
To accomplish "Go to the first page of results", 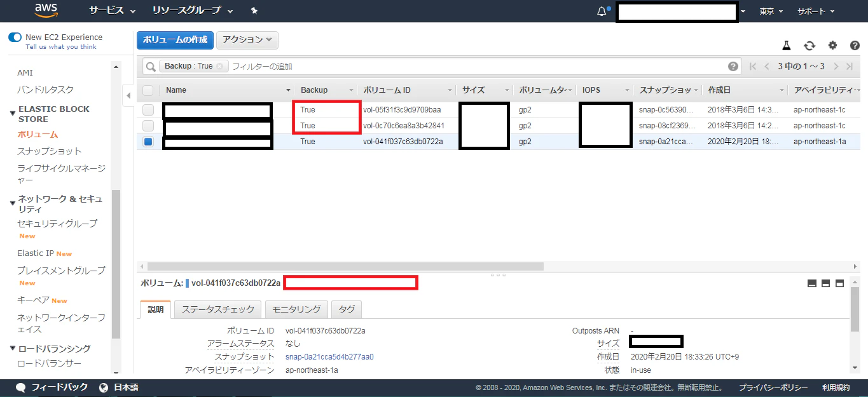I will pyautogui.click(x=753, y=66).
